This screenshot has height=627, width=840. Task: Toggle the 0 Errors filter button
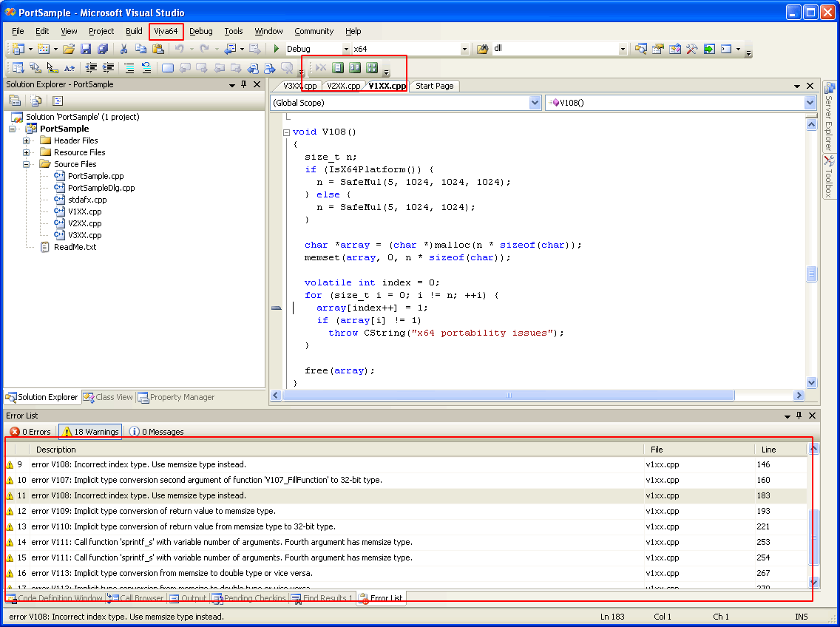[30, 432]
